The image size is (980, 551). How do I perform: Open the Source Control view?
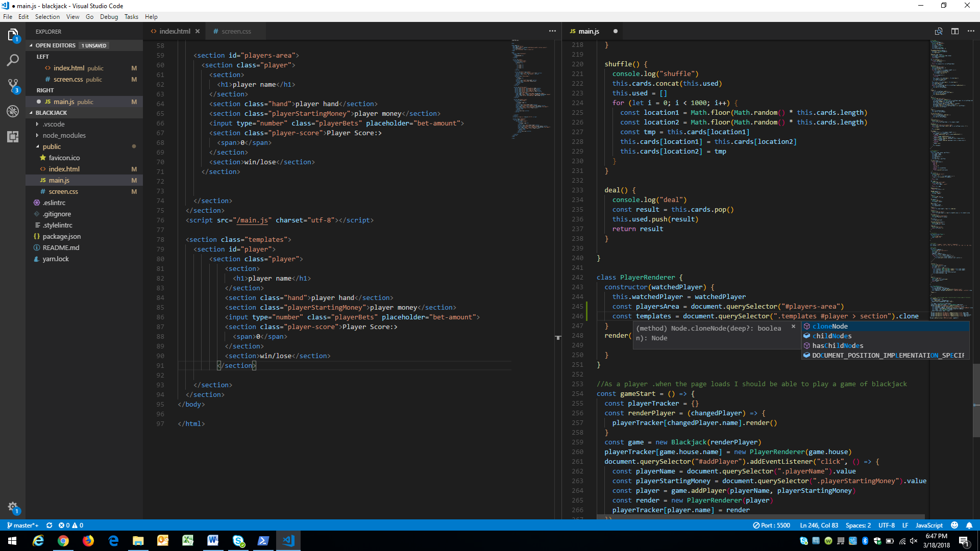[13, 86]
